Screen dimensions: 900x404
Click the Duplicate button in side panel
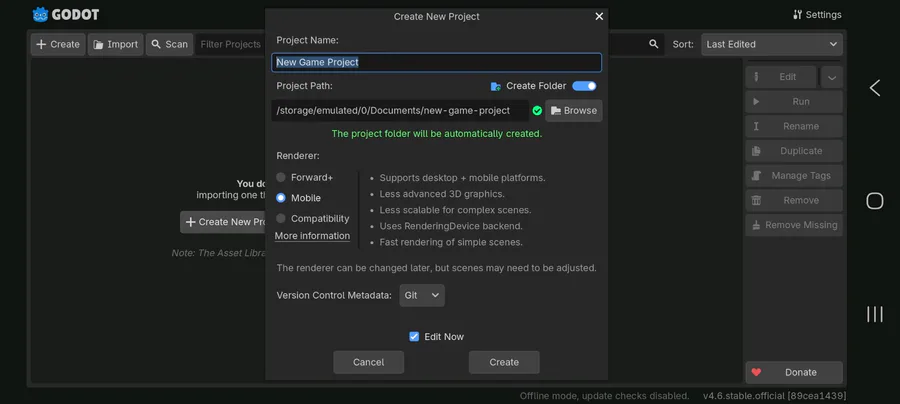[794, 151]
